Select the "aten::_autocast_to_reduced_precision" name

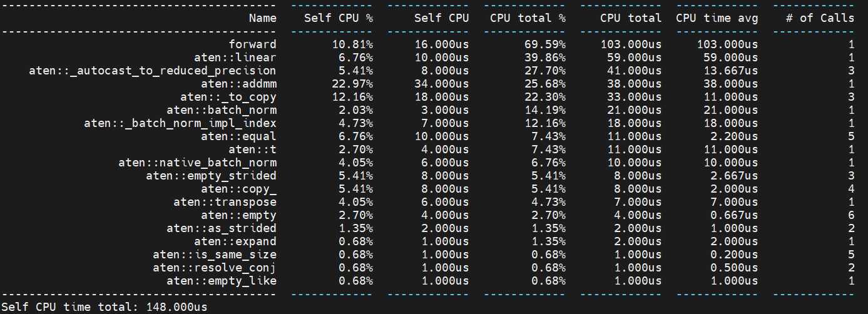click(x=153, y=71)
